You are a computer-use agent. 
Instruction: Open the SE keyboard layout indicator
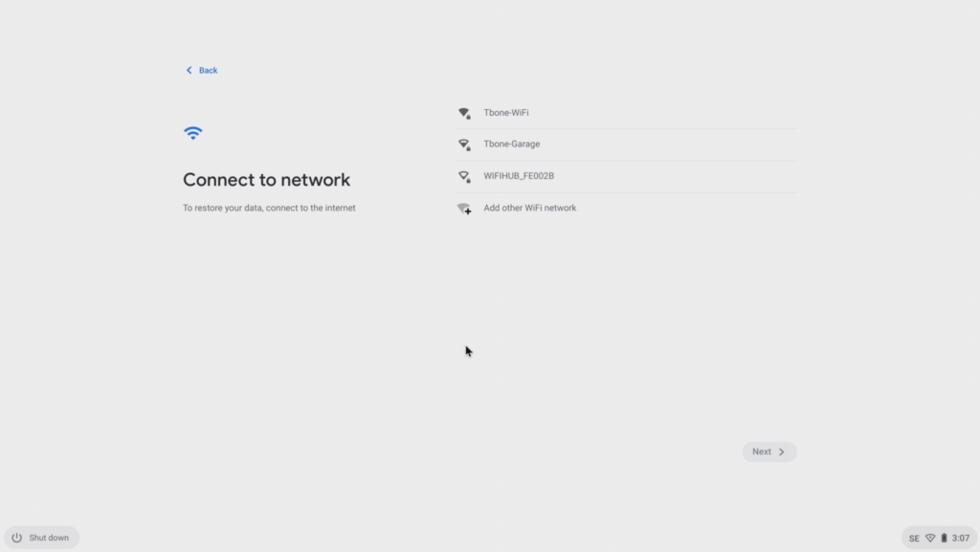(914, 539)
